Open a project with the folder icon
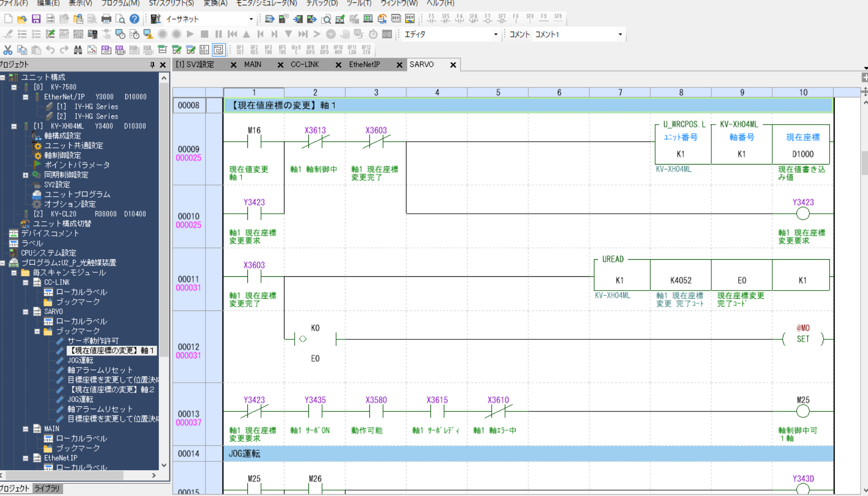 [22, 19]
